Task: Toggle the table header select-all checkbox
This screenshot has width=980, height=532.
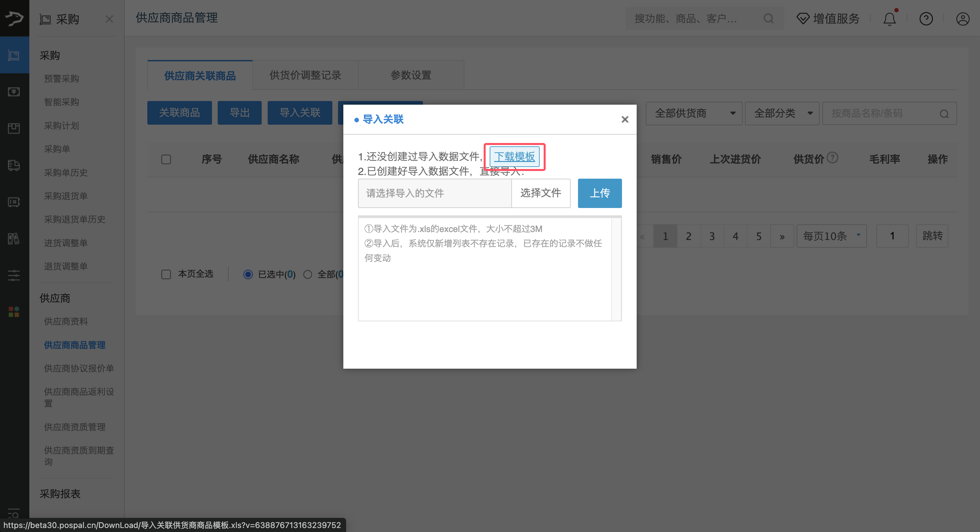Action: click(166, 159)
